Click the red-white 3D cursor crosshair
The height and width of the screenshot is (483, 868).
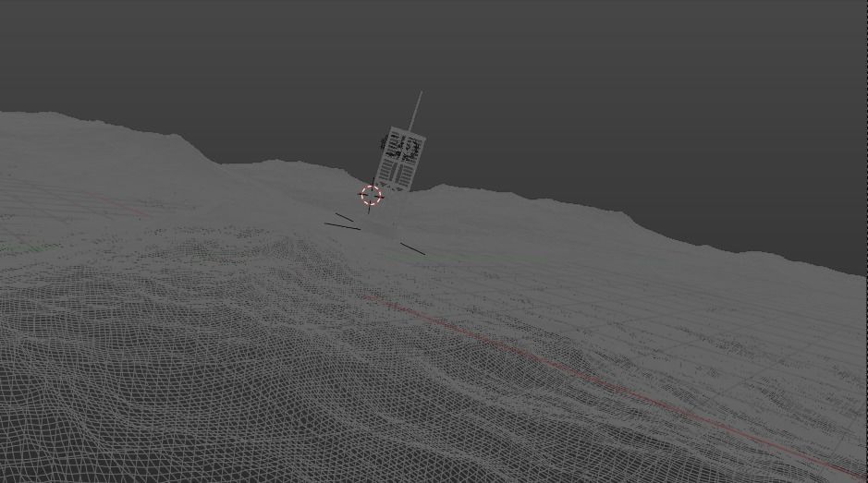(x=371, y=195)
